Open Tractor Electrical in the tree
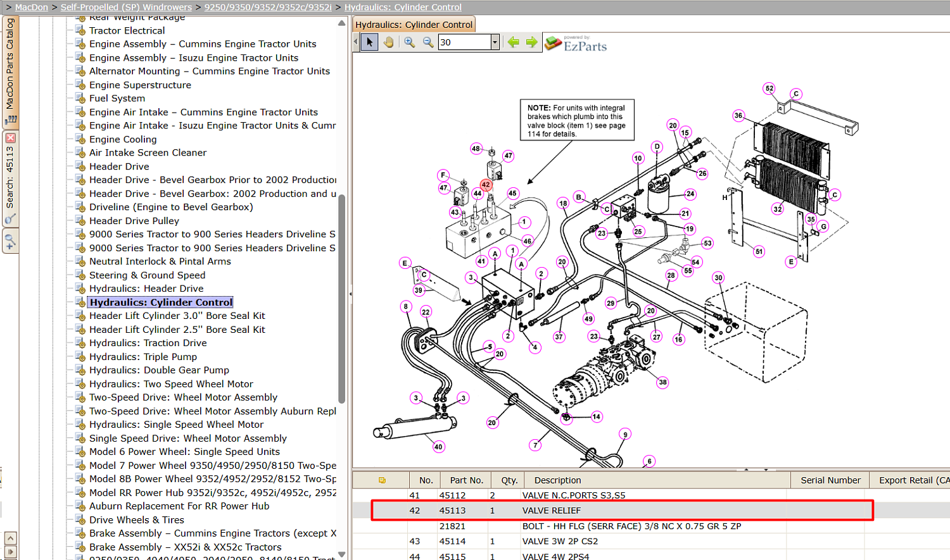This screenshot has height=560, width=950. point(127,30)
